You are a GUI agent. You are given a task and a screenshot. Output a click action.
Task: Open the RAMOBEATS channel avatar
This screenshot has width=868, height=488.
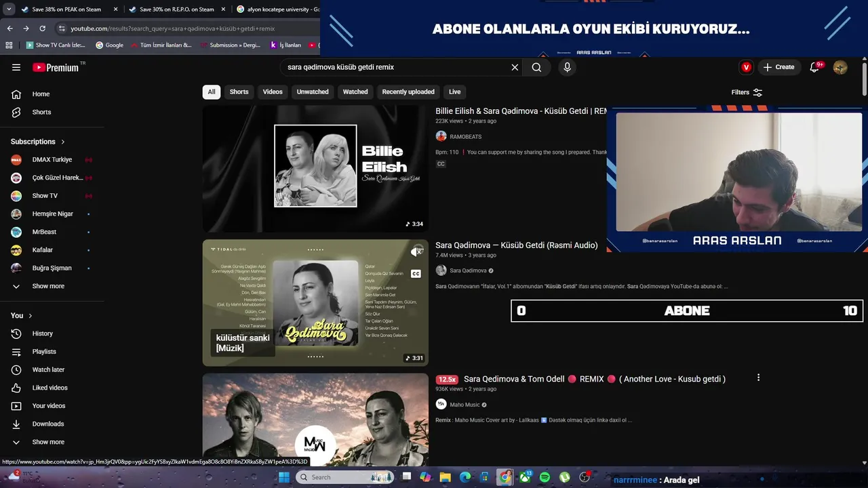point(441,136)
